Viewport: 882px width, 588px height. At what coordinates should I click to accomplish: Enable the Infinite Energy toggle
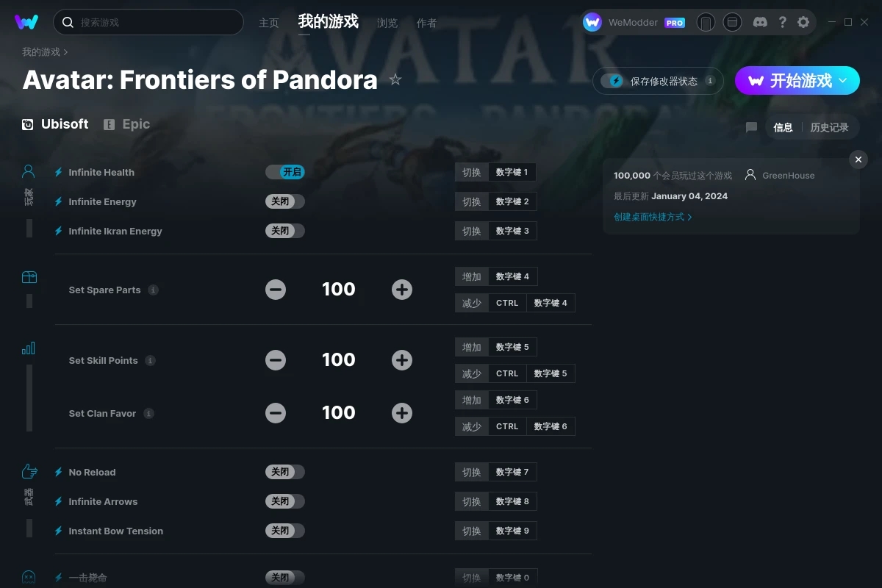pyautogui.click(x=285, y=201)
